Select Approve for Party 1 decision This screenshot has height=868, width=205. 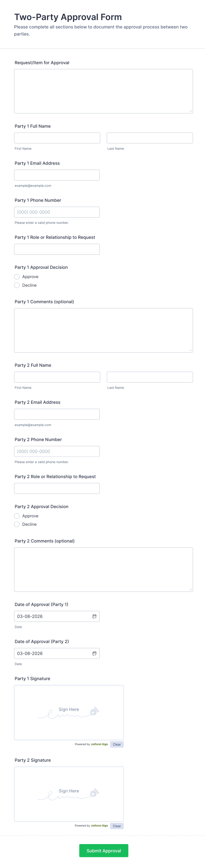(17, 277)
